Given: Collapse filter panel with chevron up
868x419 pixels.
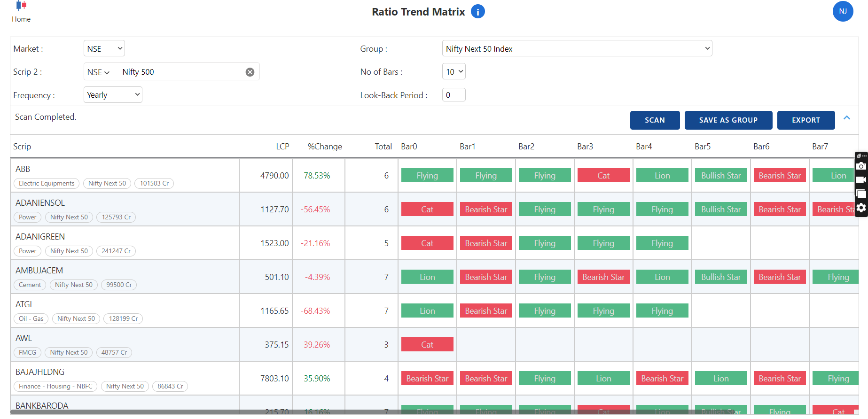Looking at the screenshot, I should point(847,118).
